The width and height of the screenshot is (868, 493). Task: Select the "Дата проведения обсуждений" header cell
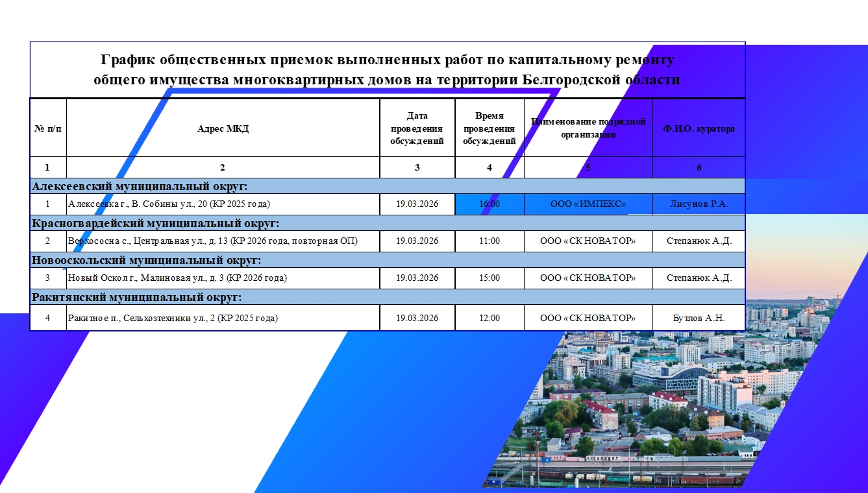pos(417,128)
